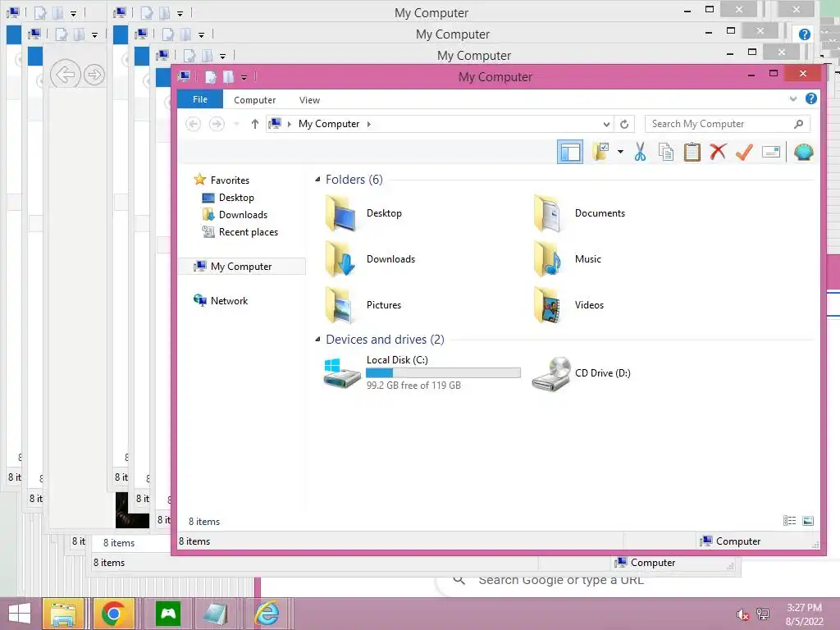Viewport: 840px width, 630px height.
Task: Click the red X Delete icon
Action: tap(719, 152)
